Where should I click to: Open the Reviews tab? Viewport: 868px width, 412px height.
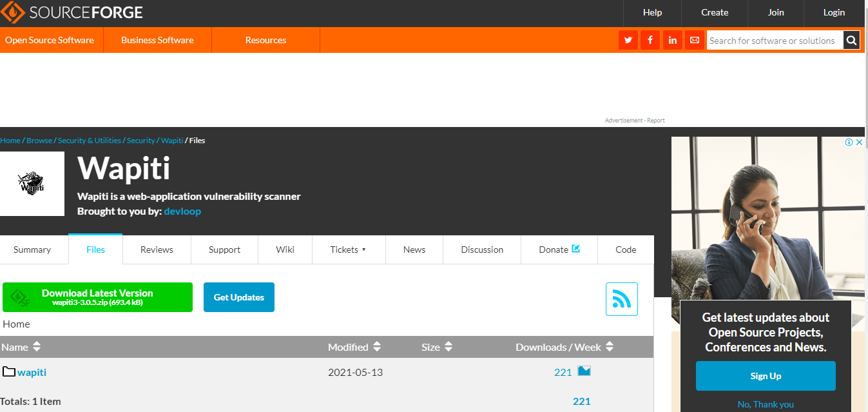pos(157,250)
